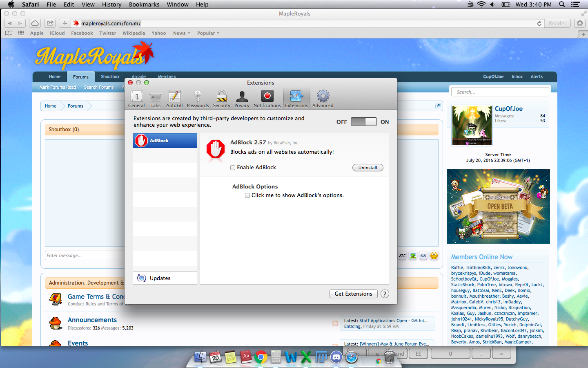Open the Passwords preferences pane

(x=198, y=99)
